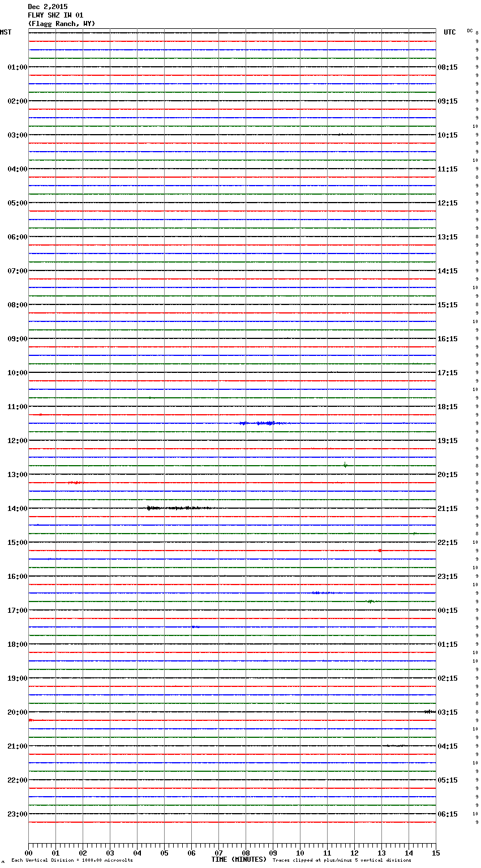Screen dimensions: 481x868
Task: Click the 14:15 UTC time label
Action: pyautogui.click(x=448, y=271)
